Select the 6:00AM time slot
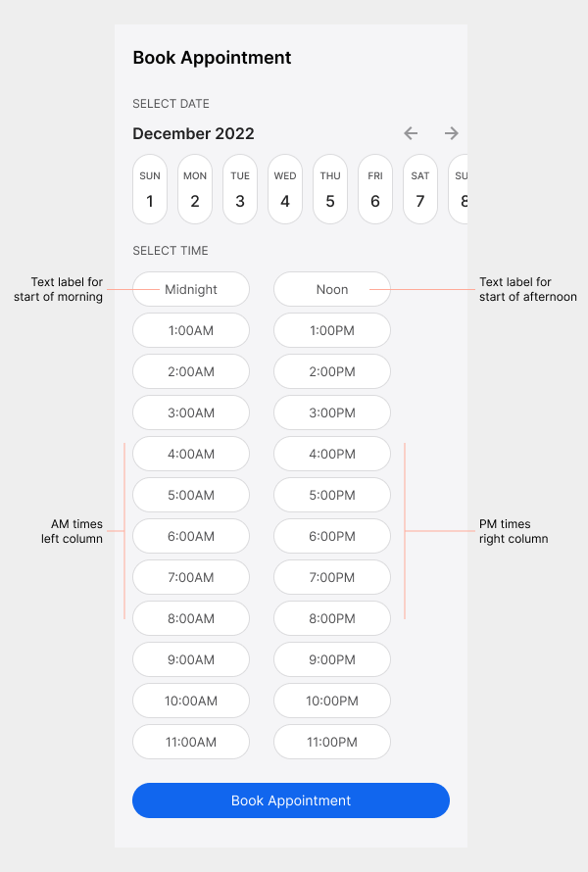Image resolution: width=588 pixels, height=872 pixels. 190,536
